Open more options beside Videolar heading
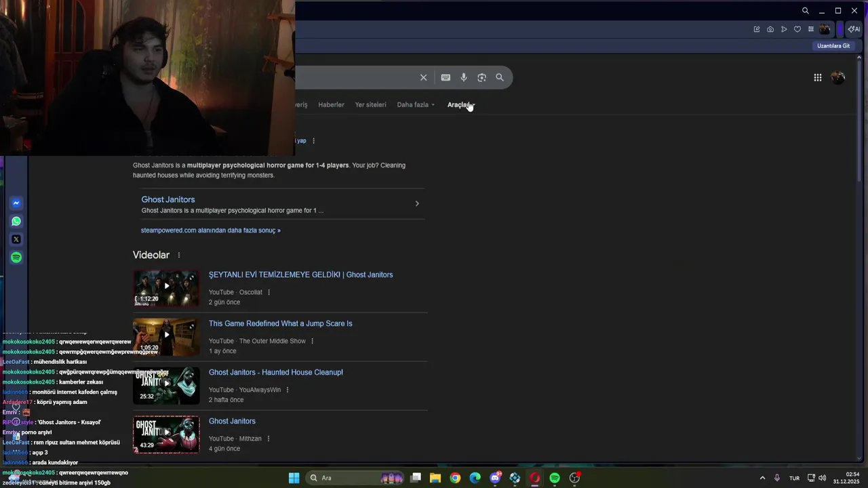The width and height of the screenshot is (868, 488). pyautogui.click(x=179, y=256)
